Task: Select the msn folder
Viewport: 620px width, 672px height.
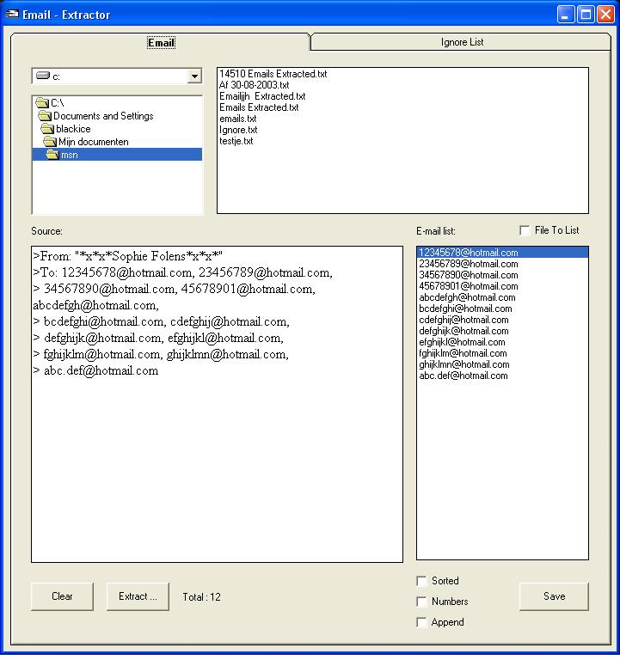Action: [69, 155]
